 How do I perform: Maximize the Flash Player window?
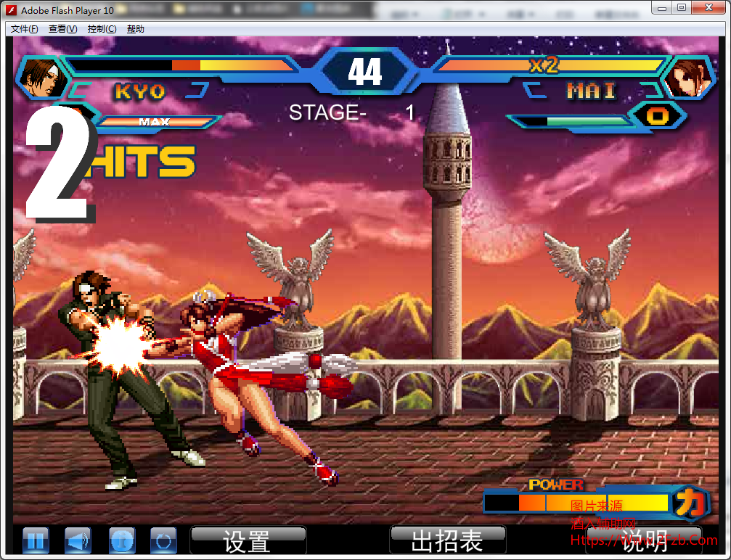click(681, 7)
